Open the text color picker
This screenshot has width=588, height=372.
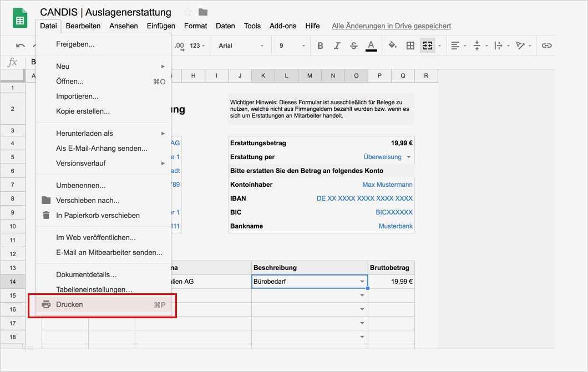coord(371,45)
